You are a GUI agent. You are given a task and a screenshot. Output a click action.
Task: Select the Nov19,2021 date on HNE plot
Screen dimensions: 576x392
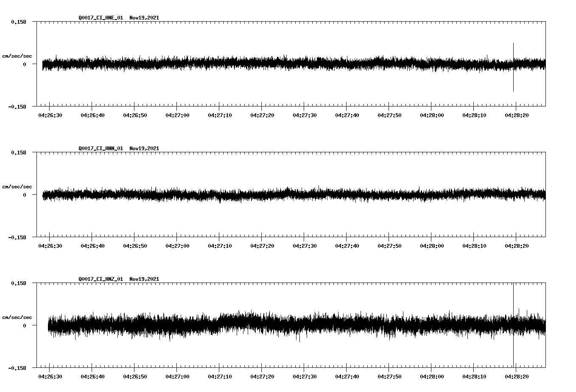pyautogui.click(x=144, y=18)
